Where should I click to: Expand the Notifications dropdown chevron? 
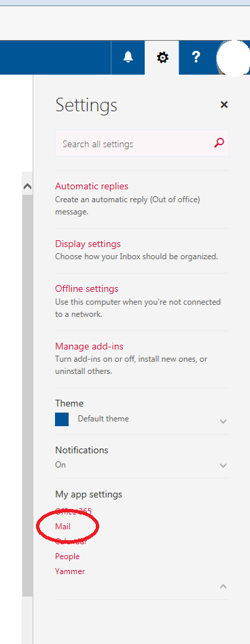point(224,466)
